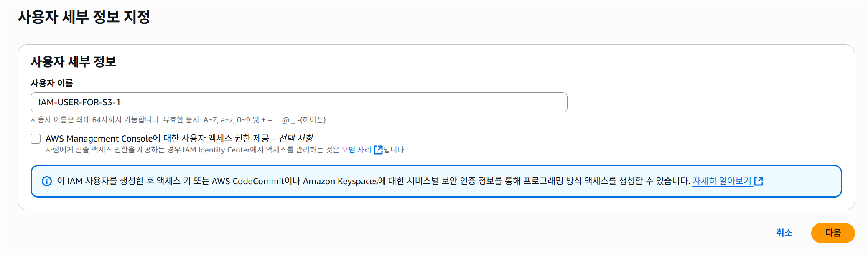Screen dimensions: 868x256
Task: Click the info circle icon in blue alert
Action: click(x=47, y=181)
